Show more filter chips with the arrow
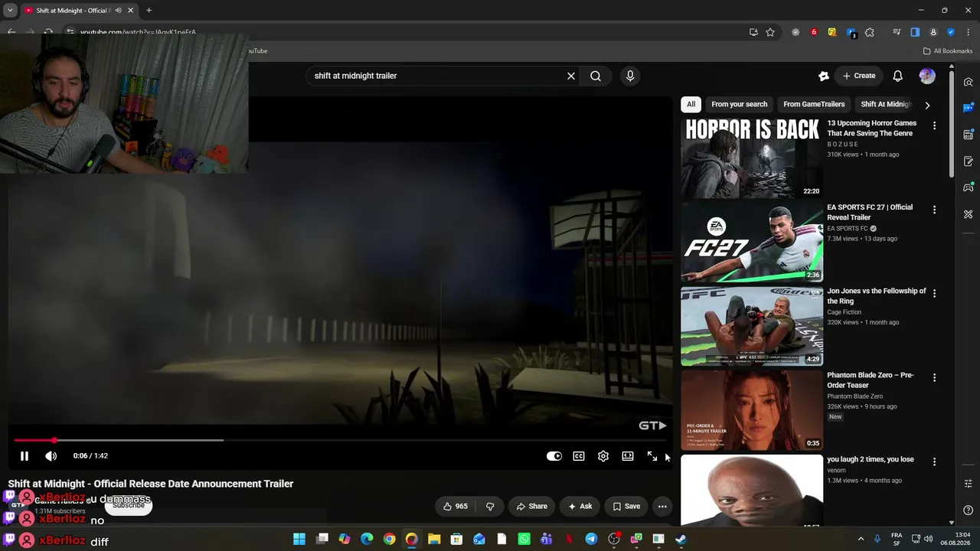This screenshot has width=980, height=551. (x=927, y=105)
